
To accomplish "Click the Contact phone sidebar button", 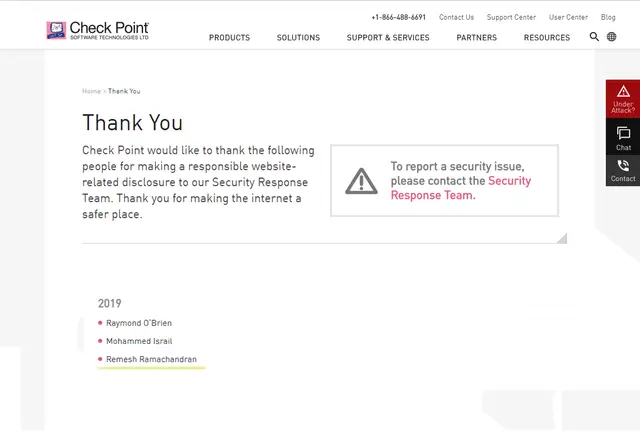I will [623, 171].
